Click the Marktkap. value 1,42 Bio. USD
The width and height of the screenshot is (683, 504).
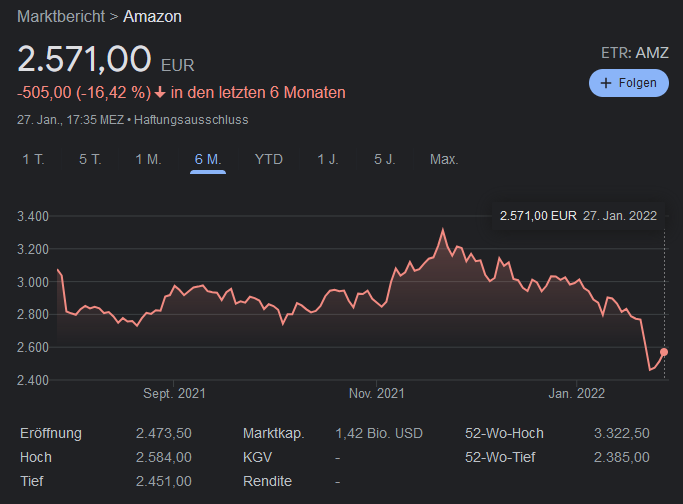[x=379, y=434]
